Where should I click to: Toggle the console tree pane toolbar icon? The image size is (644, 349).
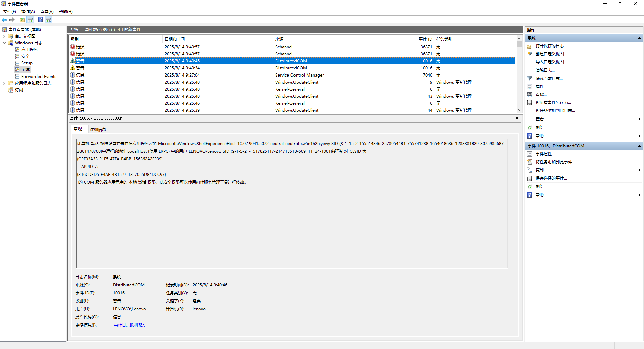(31, 20)
